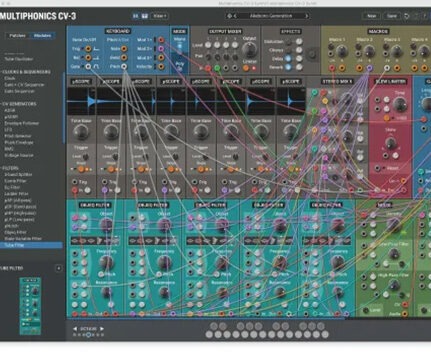Viewport: 431px width, 363px height.
Task: Open the Effects settings round button
Action: (312, 54)
